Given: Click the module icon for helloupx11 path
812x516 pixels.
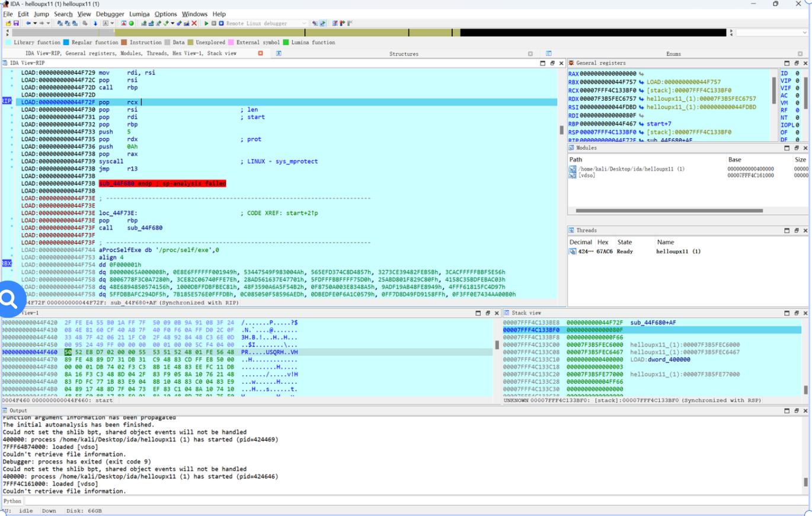Looking at the screenshot, I should [x=573, y=169].
